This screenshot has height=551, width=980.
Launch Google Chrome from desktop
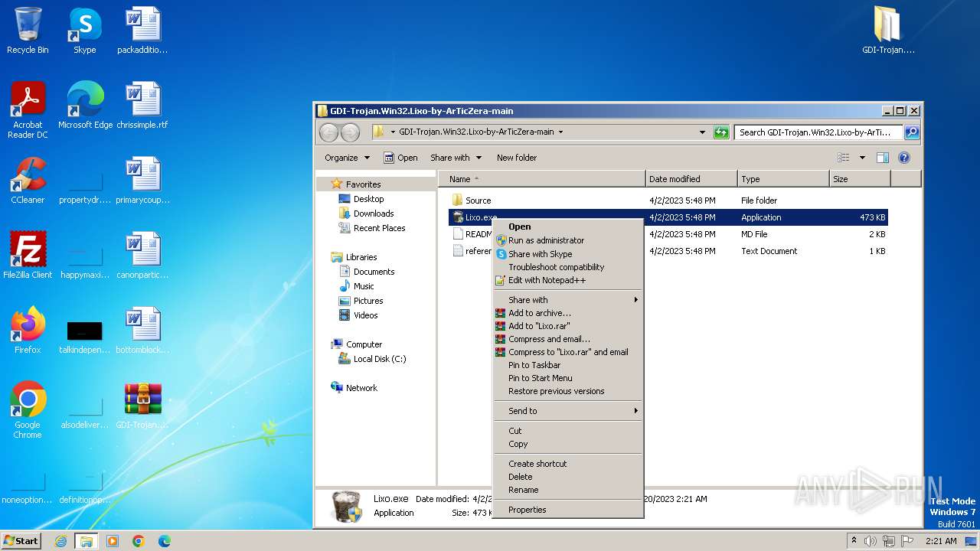point(28,410)
